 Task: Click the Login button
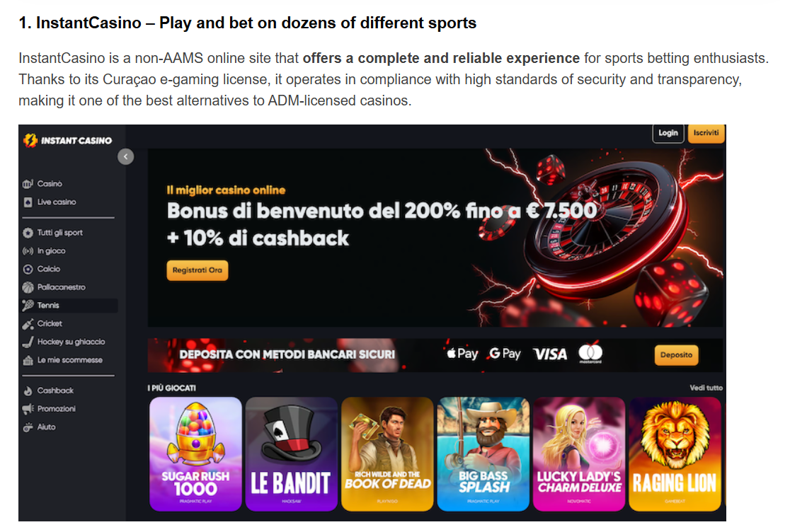pyautogui.click(x=668, y=133)
